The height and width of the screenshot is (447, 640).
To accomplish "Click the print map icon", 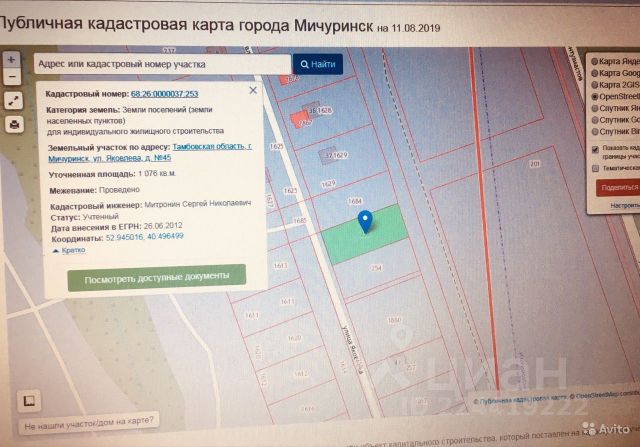I will [x=13, y=124].
